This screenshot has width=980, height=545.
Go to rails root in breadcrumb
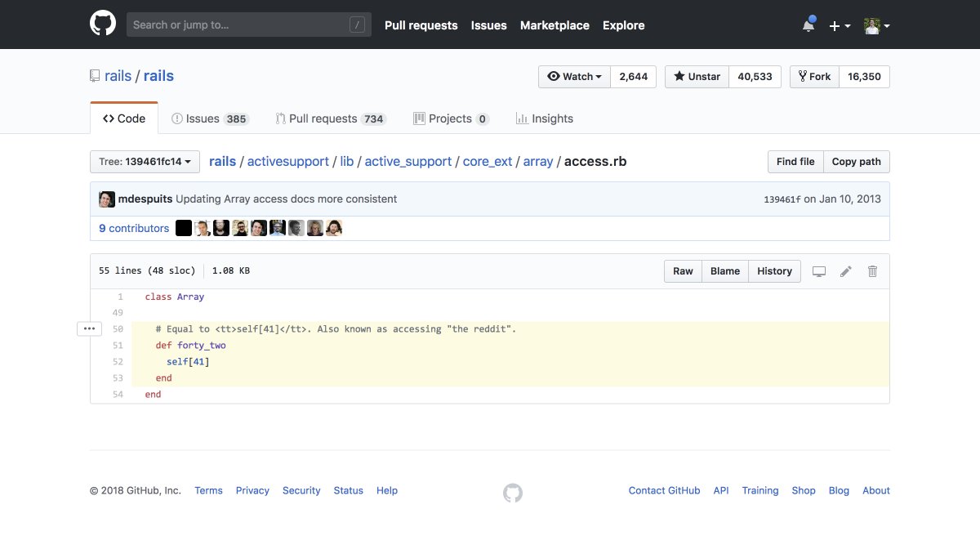point(222,162)
